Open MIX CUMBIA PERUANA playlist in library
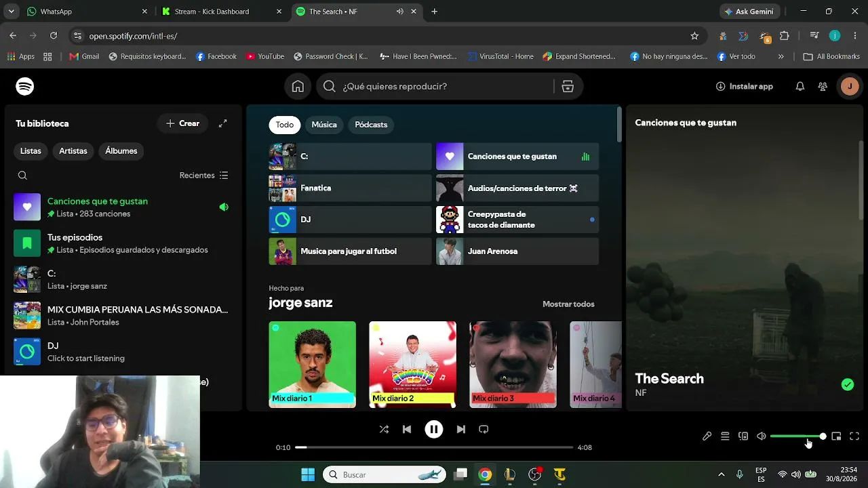 122,316
